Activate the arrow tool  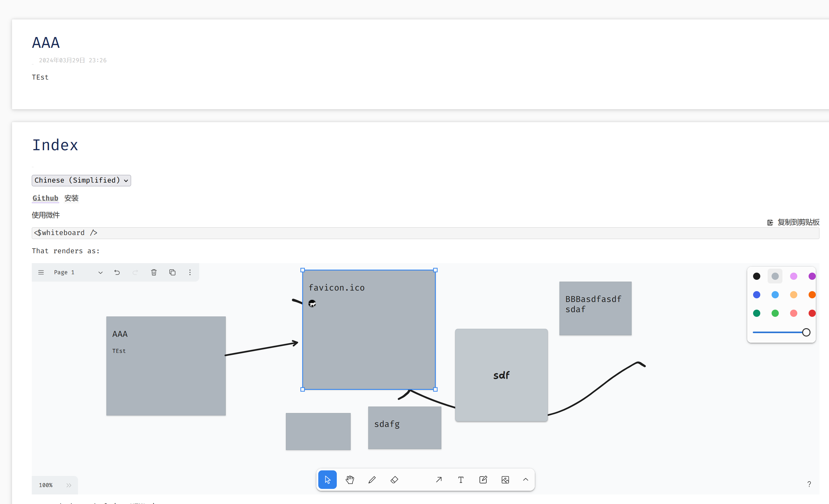click(x=439, y=479)
